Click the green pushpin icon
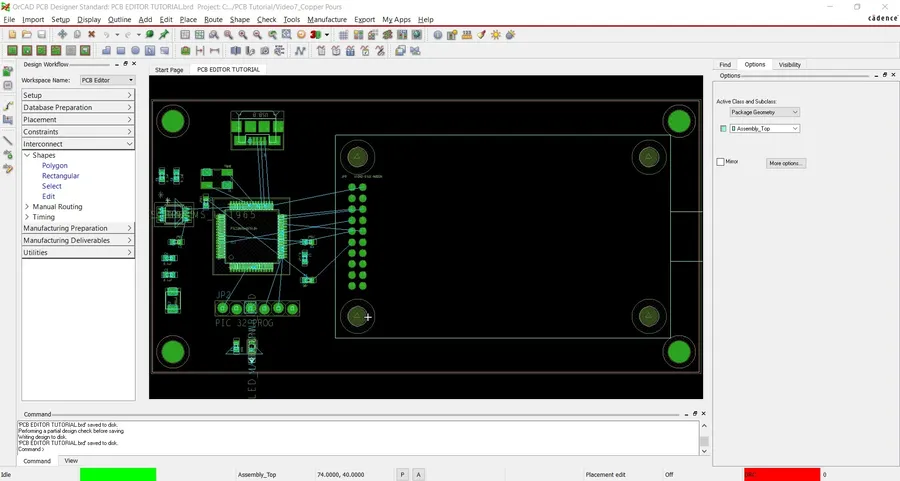The image size is (900, 481). point(164,34)
